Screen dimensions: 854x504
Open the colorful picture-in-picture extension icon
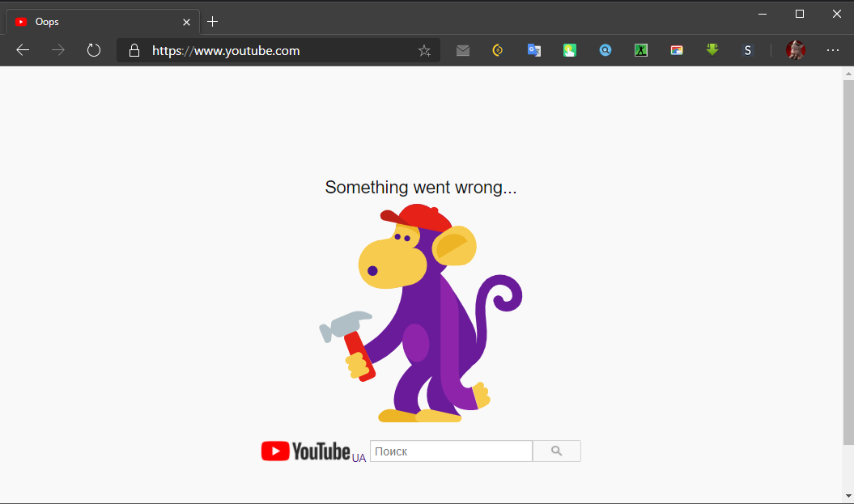pyautogui.click(x=677, y=51)
